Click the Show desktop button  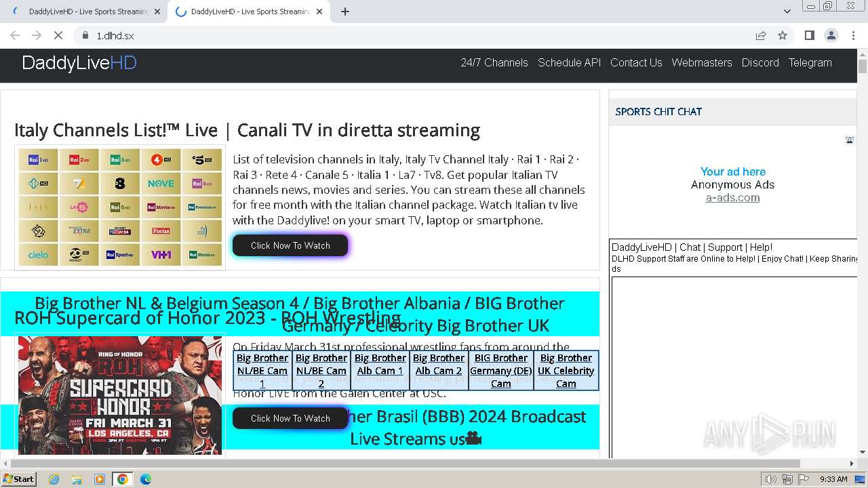(861, 479)
